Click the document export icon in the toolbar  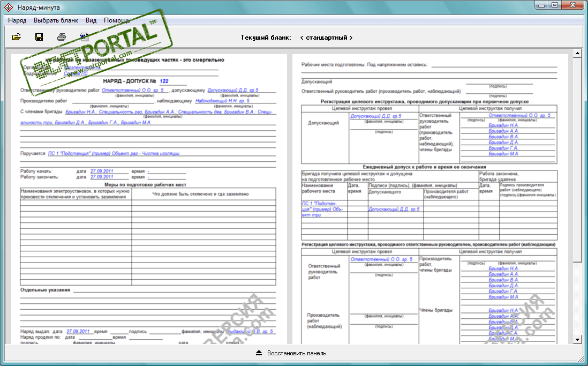84,37
